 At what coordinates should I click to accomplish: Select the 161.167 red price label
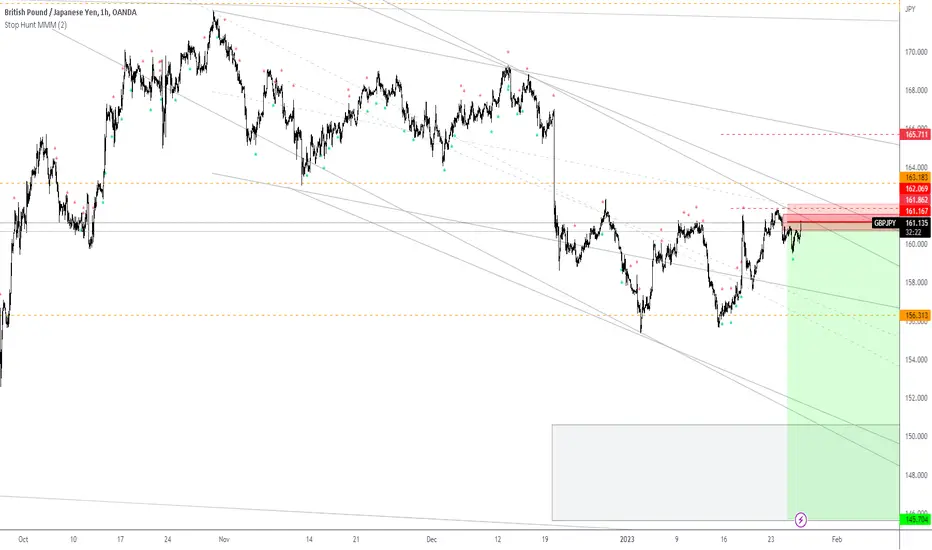[917, 212]
